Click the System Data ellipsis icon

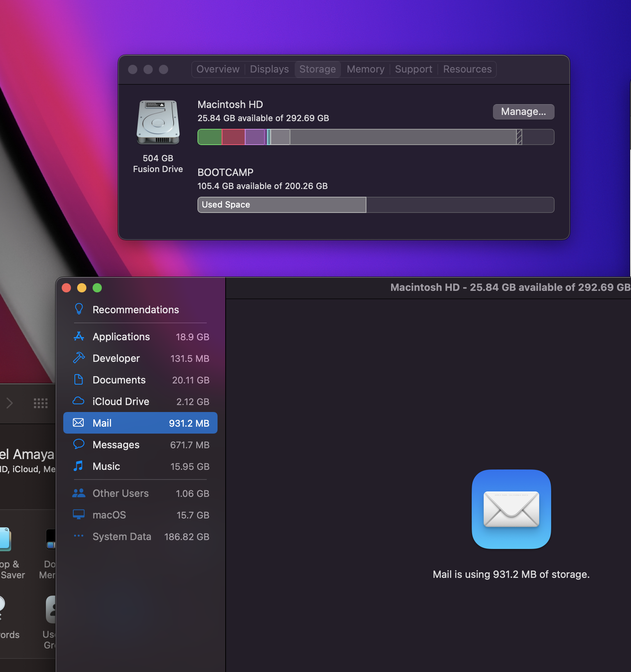click(79, 536)
